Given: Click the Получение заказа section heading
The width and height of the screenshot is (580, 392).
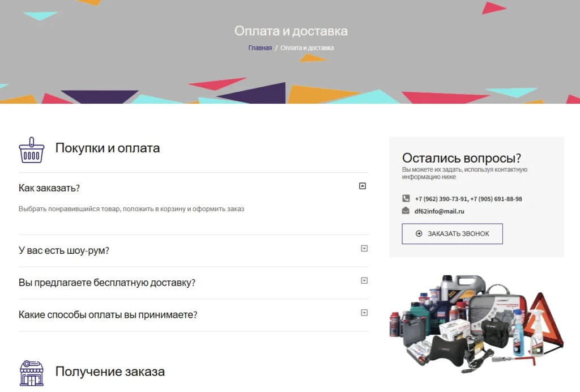Looking at the screenshot, I should [110, 371].
